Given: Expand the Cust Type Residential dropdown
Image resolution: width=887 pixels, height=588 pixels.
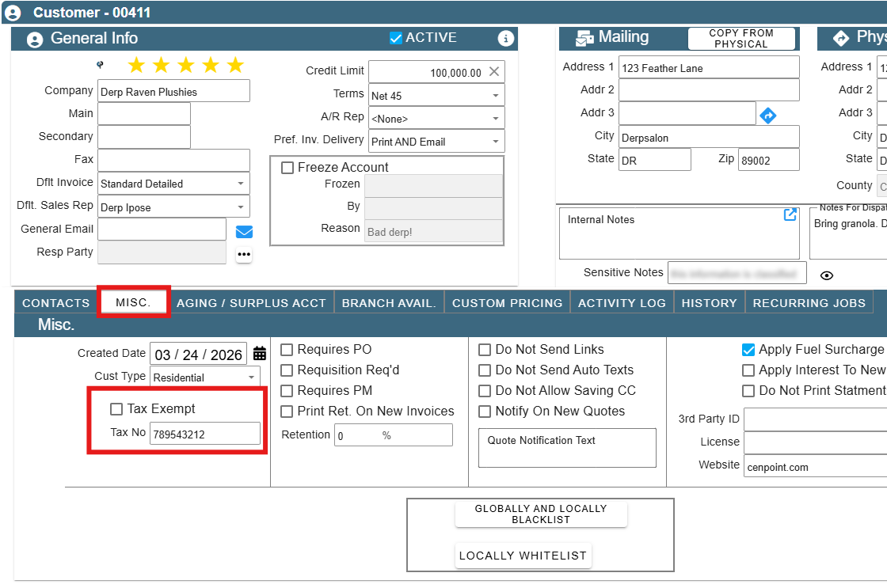Looking at the screenshot, I should tap(205, 377).
